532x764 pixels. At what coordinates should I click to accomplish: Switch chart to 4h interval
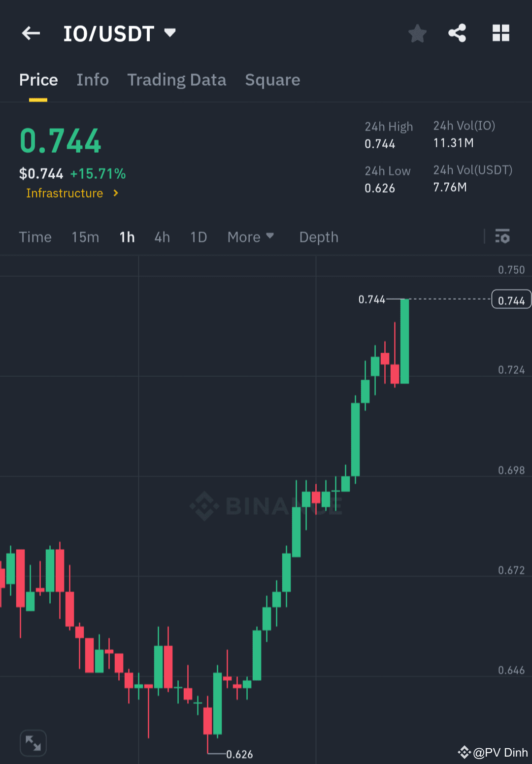pyautogui.click(x=162, y=237)
